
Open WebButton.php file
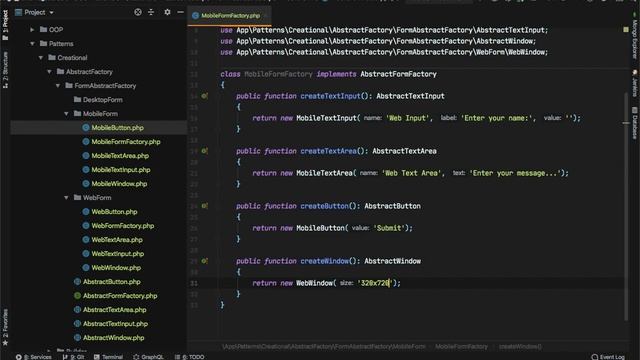click(x=110, y=212)
